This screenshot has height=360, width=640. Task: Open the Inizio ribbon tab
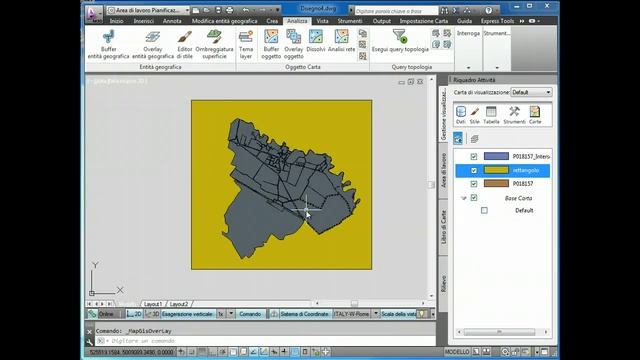116,21
